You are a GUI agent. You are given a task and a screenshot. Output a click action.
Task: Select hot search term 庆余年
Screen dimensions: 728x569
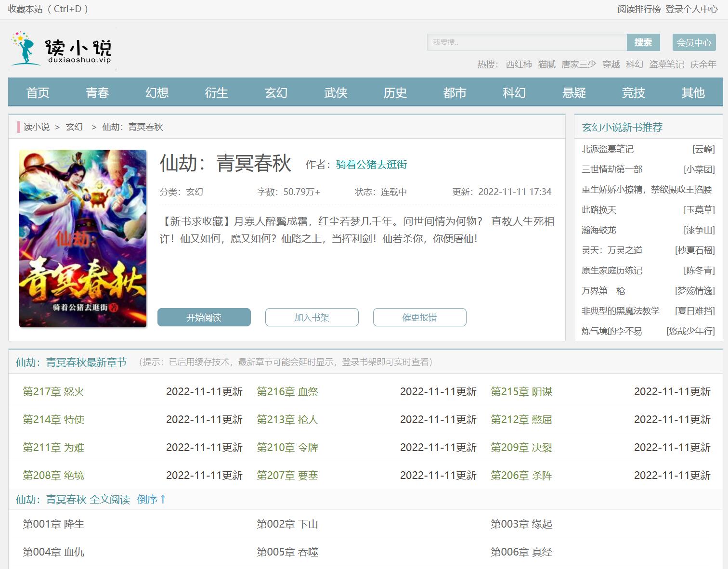(x=703, y=65)
